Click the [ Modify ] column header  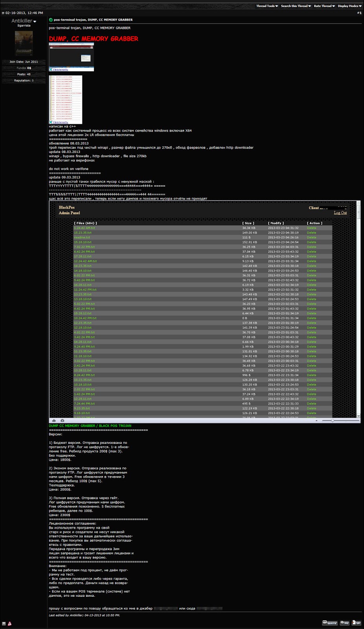click(x=276, y=223)
